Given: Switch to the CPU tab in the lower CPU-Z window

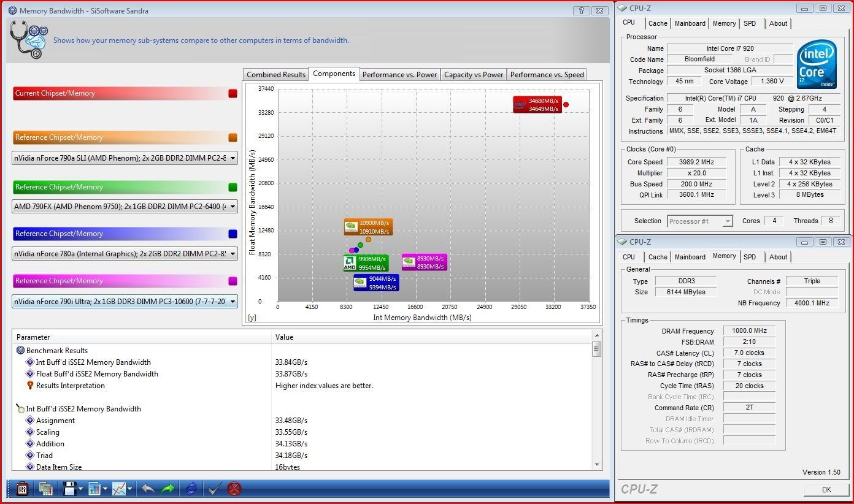Looking at the screenshot, I should (x=629, y=257).
